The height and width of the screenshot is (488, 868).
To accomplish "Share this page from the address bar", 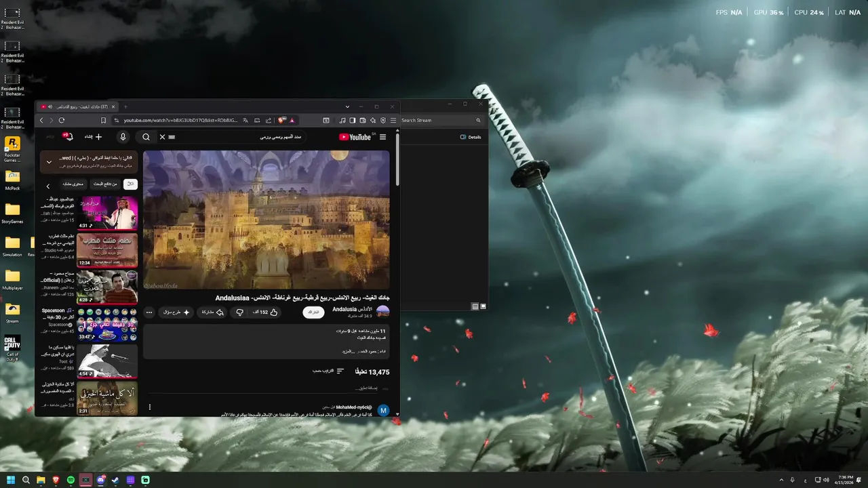I will pos(269,120).
